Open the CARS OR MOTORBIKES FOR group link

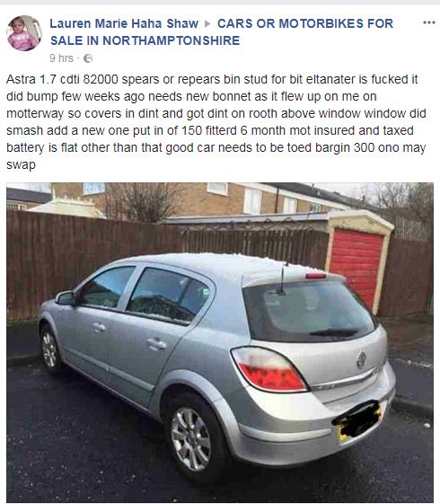[x=305, y=23]
